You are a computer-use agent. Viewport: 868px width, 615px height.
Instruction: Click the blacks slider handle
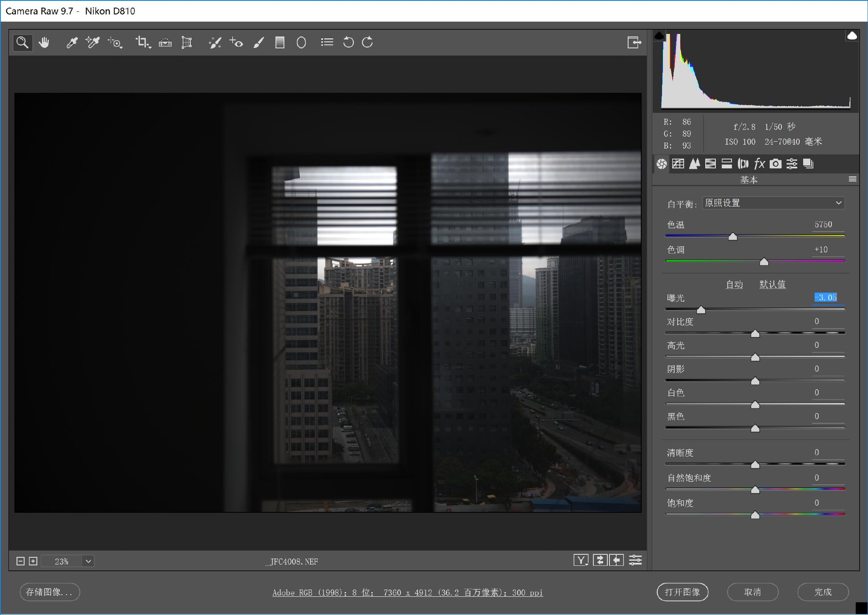pyautogui.click(x=755, y=429)
